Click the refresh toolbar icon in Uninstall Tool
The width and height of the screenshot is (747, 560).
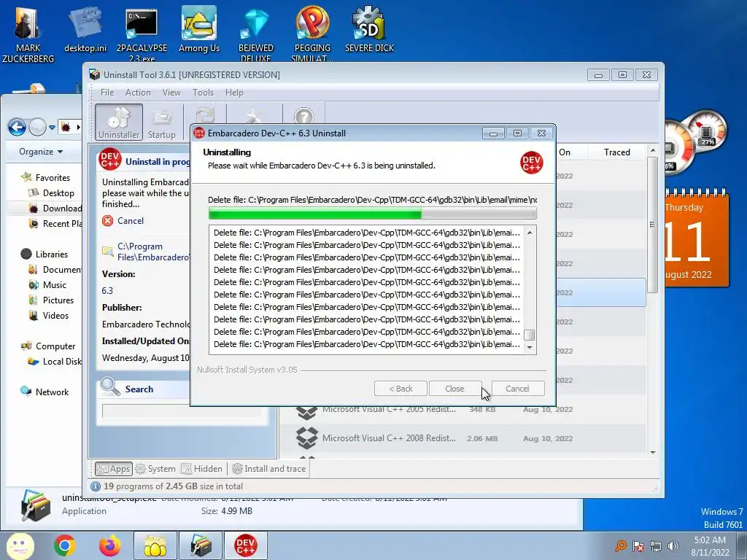pos(205,115)
